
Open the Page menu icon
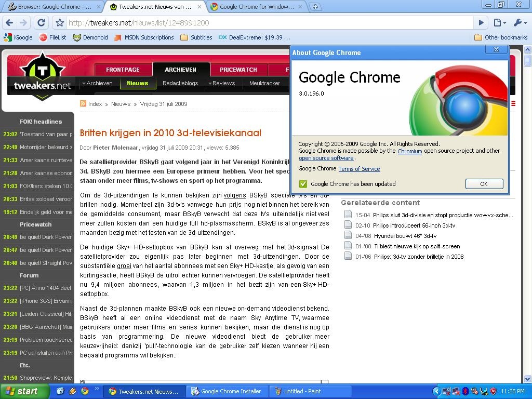pos(500,23)
